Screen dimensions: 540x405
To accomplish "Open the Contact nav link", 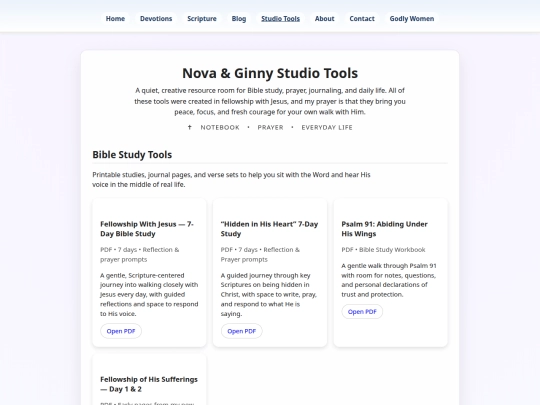I will pos(362,19).
